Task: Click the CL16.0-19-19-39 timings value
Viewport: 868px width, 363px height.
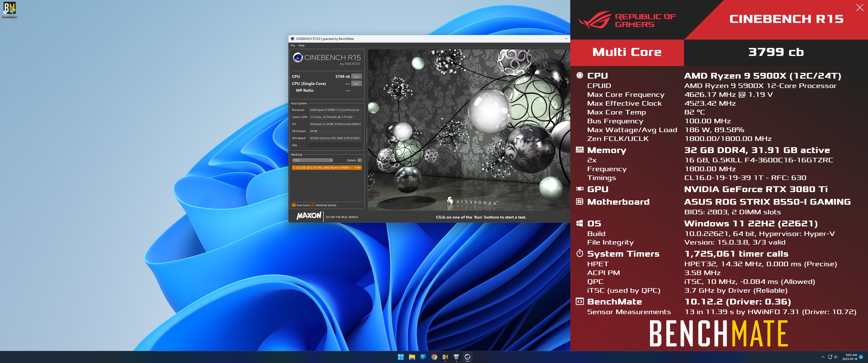Action: click(x=745, y=178)
